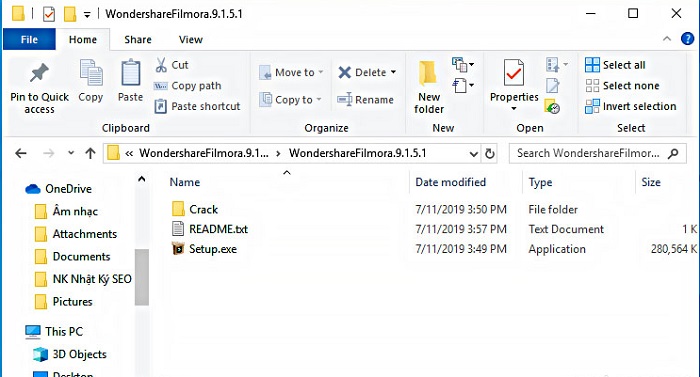Click Select none option
Viewport: 700px width, 377px height.
point(622,86)
